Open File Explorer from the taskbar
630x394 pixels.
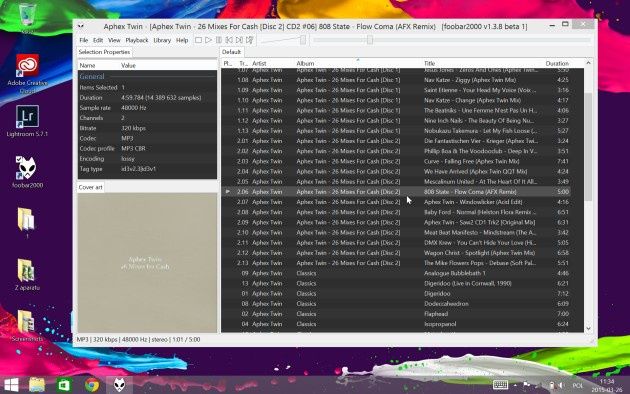click(x=37, y=385)
